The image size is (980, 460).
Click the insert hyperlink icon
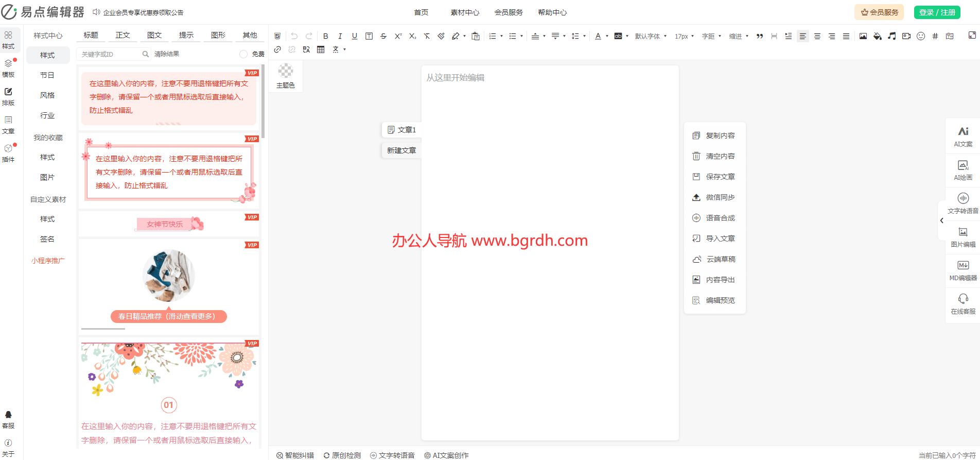[x=277, y=49]
